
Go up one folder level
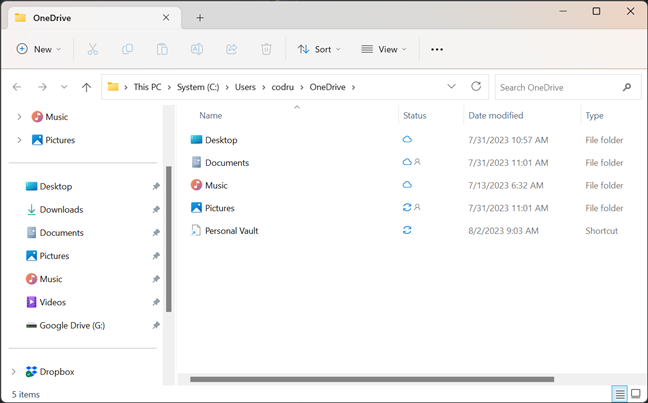pyautogui.click(x=86, y=87)
